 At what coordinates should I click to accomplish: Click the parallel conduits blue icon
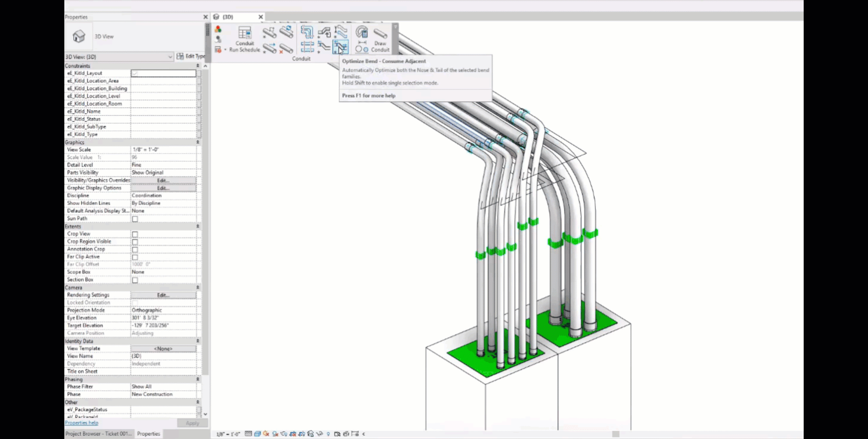click(x=307, y=47)
